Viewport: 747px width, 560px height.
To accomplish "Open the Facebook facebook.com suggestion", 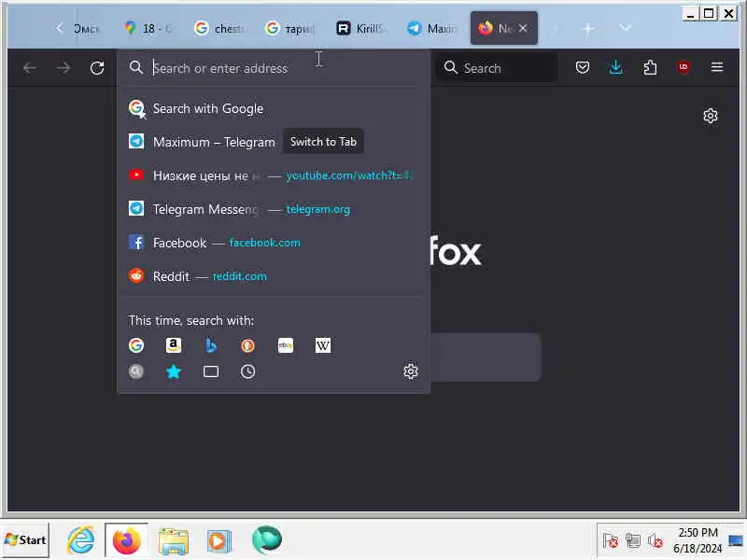I will click(x=274, y=243).
